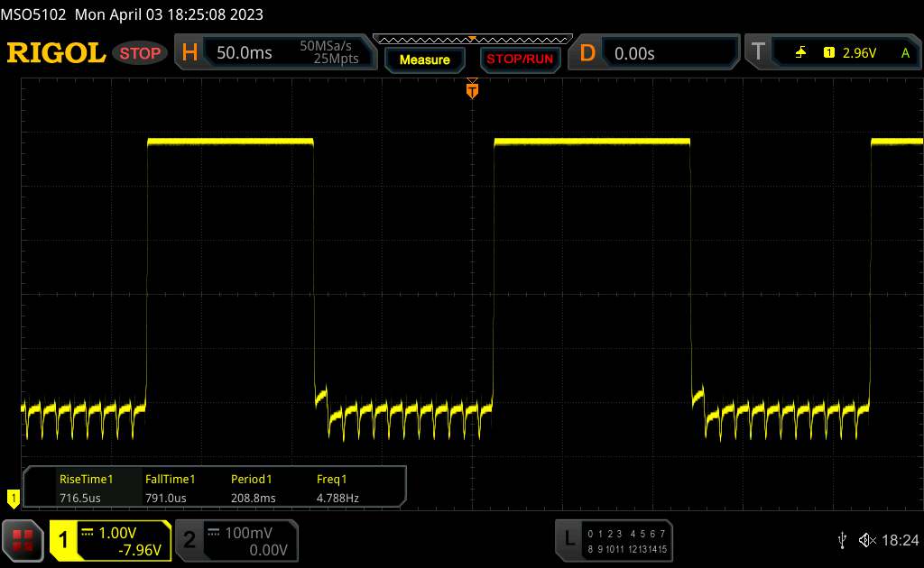Click the RIGOL logo
Image resolution: width=924 pixels, height=568 pixels.
(x=56, y=53)
